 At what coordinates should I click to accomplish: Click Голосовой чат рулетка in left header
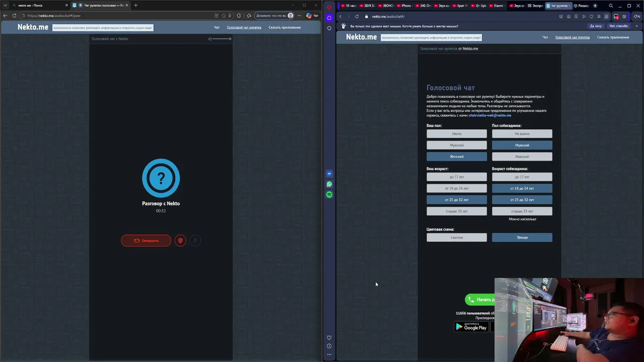[244, 27]
